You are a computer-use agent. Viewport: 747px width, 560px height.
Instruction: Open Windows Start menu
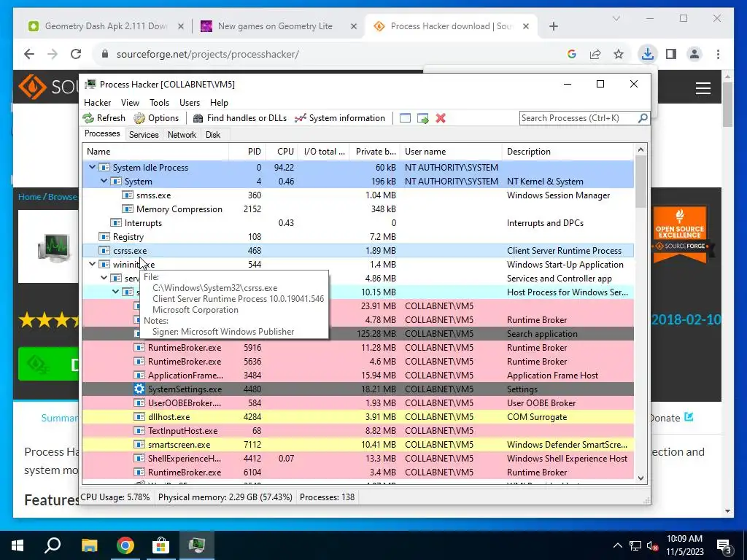click(x=18, y=545)
